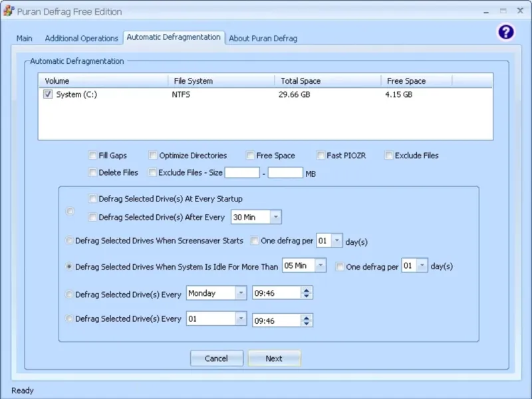This screenshot has height=399, width=532.
Task: Click the Monday row 09:46 time field
Action: click(x=277, y=293)
